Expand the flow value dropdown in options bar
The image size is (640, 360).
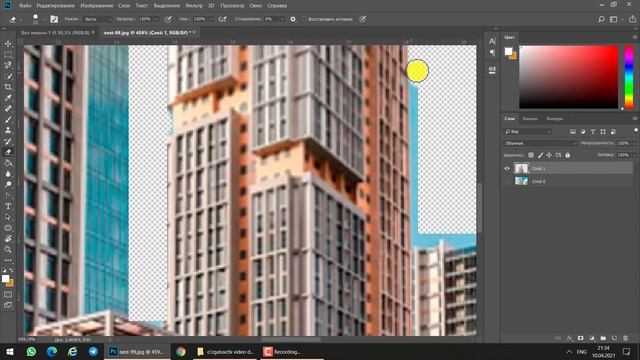211,19
